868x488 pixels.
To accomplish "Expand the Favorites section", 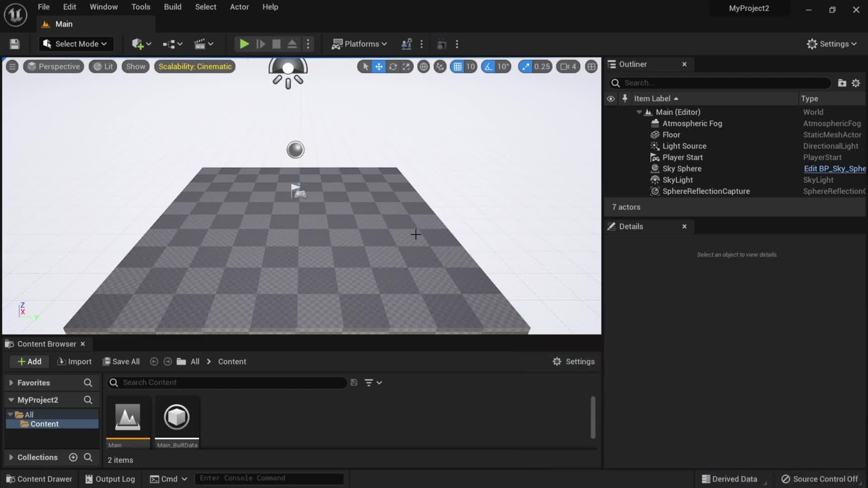I will point(11,383).
